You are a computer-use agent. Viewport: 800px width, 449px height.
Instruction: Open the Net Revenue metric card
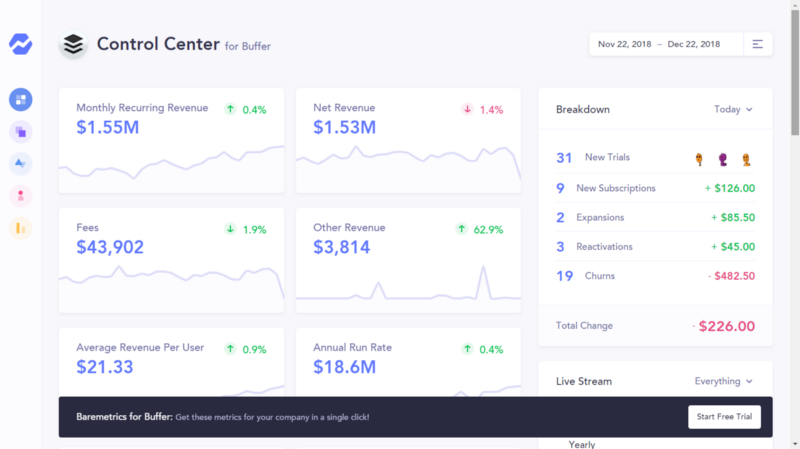(408, 140)
